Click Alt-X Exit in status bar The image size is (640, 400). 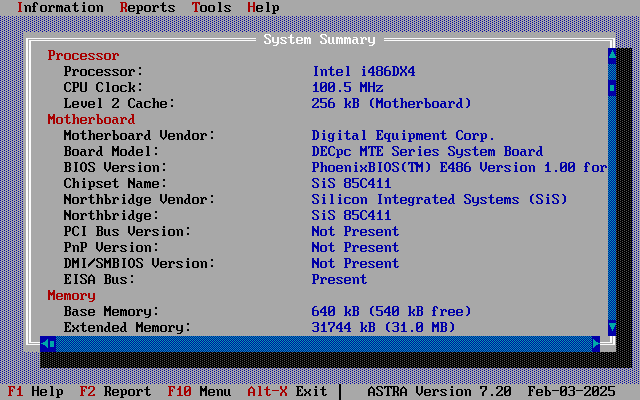coord(287,391)
